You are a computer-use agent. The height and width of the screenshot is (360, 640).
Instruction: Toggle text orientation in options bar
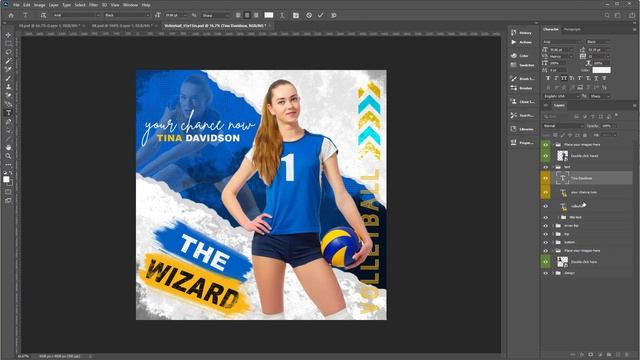(43, 15)
